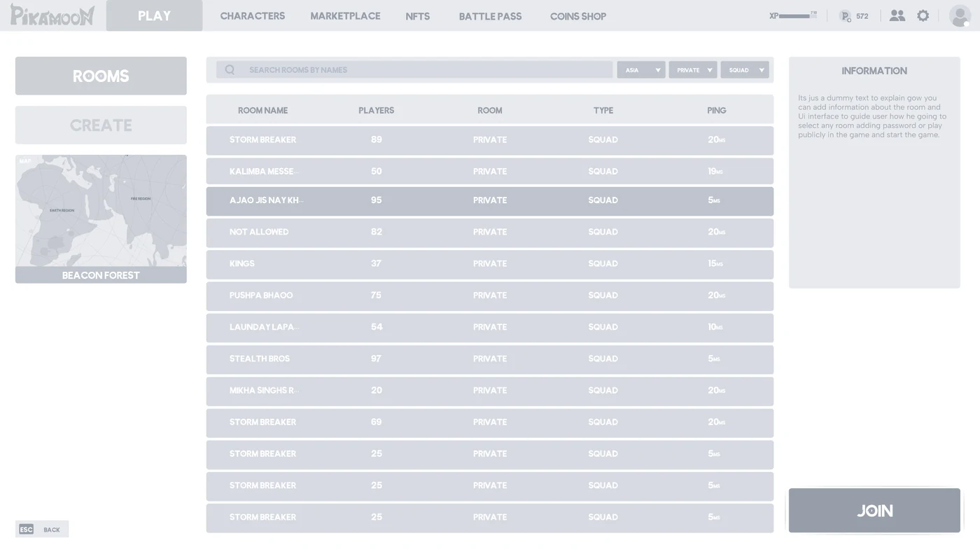Select the Beacon Forest map thumbnail
The image size is (980, 552).
point(101,211)
